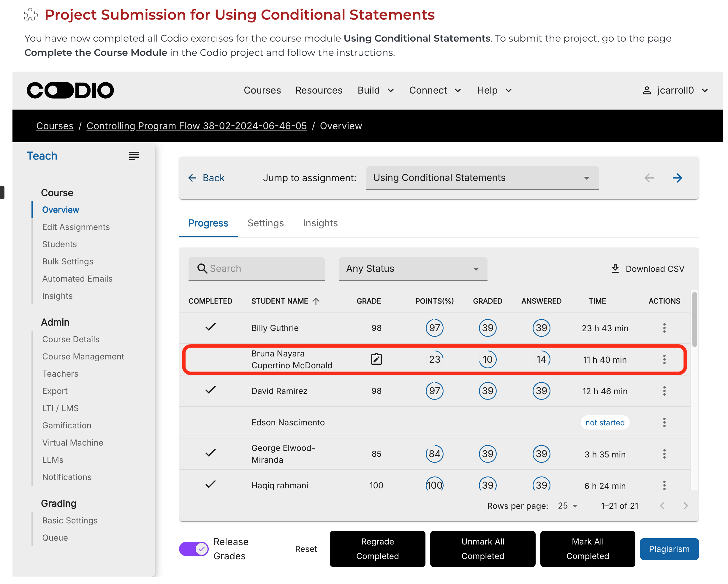This screenshot has width=728, height=584.
Task: Open LTI / LMS in the sidebar
Action: coord(61,408)
